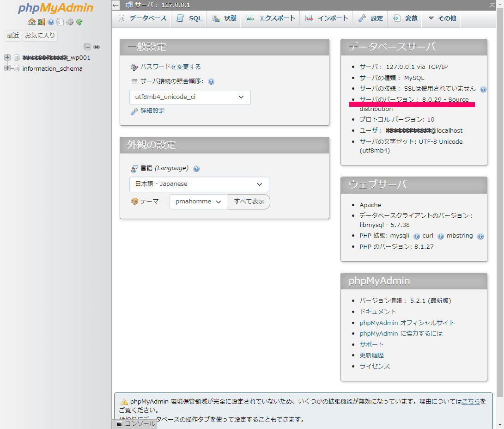This screenshot has width=504, height=429.
Task: Click help icon next to Language label
Action: (196, 169)
